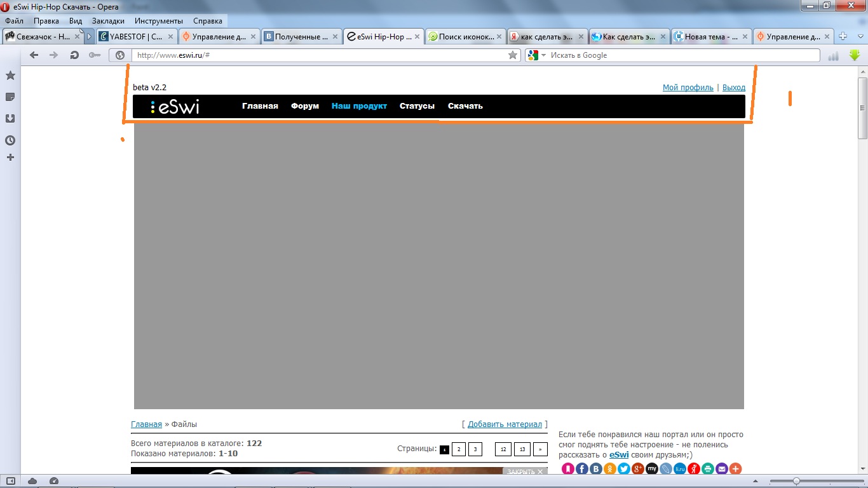Click Добавить материал link
Screen dimensions: 868x488
point(505,424)
